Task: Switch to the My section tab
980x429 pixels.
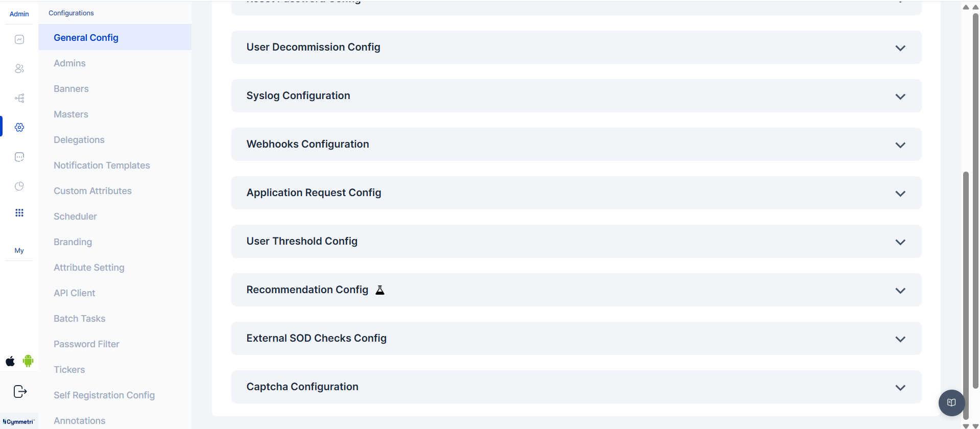Action: [x=19, y=251]
